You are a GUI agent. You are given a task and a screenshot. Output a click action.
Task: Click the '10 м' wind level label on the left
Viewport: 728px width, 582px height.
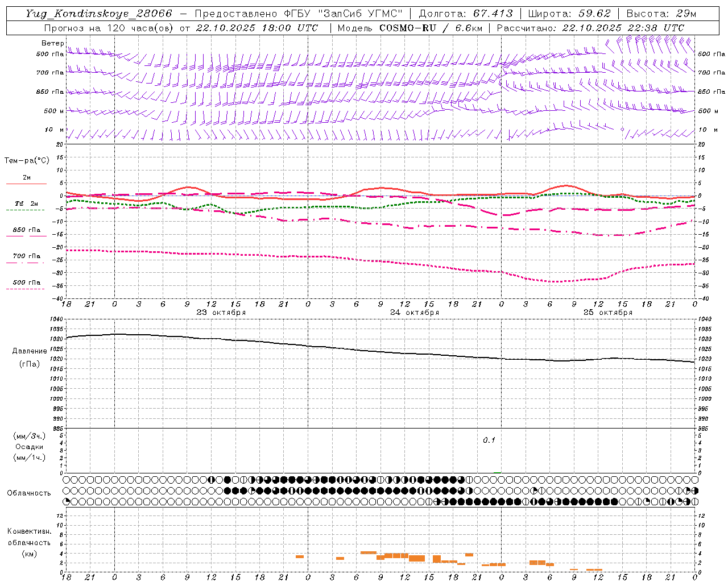coord(54,130)
